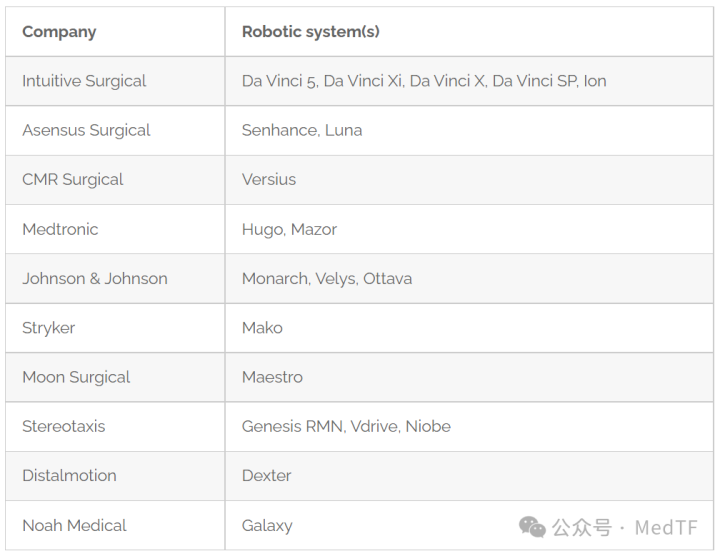Viewport: 720px width, 556px height.
Task: Click the Senhance, Luna cell
Action: pyautogui.click(x=469, y=130)
